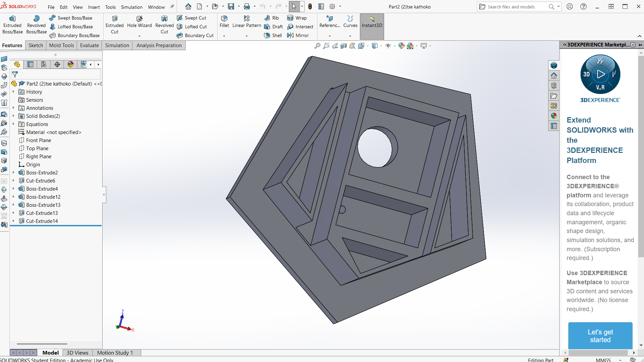
Task: Click the Boundary Boss/Base tool
Action: coord(74,35)
